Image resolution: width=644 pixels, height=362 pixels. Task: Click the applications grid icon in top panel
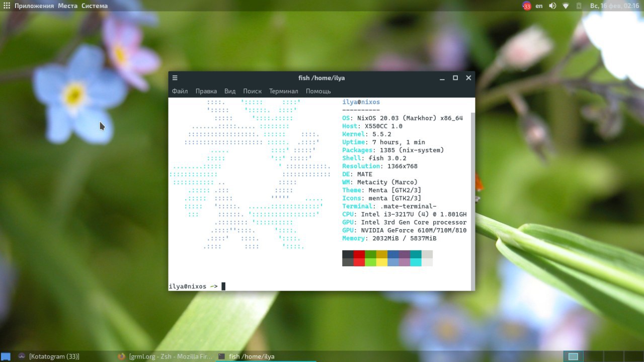[x=7, y=6]
